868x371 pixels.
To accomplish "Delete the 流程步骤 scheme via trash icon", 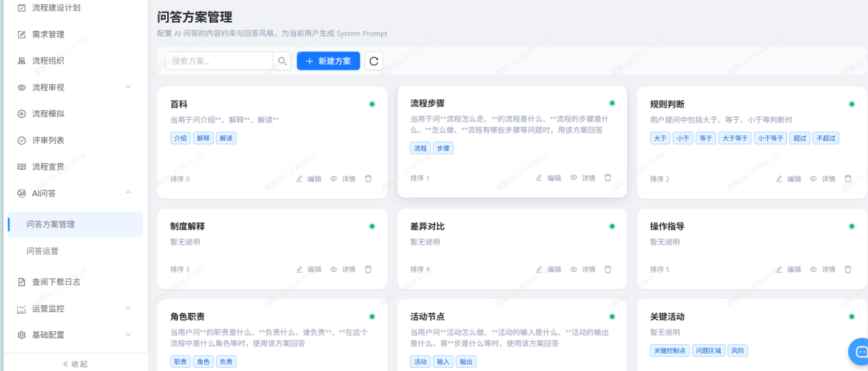I will pyautogui.click(x=608, y=177).
